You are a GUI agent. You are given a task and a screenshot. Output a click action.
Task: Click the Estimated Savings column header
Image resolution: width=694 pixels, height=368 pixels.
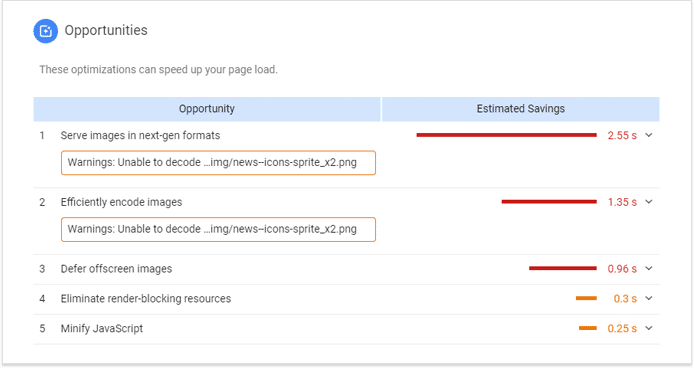[x=520, y=109]
